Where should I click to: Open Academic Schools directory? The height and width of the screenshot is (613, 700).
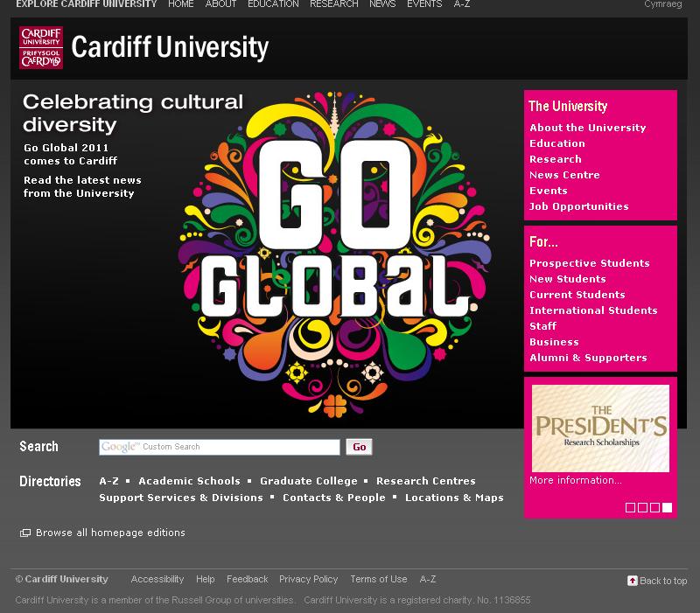coord(189,481)
